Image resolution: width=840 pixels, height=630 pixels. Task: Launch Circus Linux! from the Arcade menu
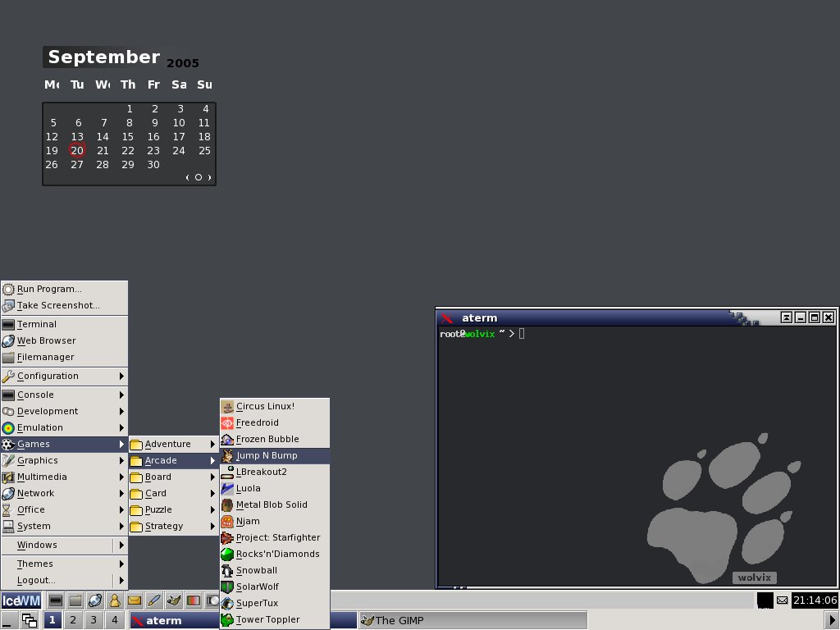click(x=274, y=406)
